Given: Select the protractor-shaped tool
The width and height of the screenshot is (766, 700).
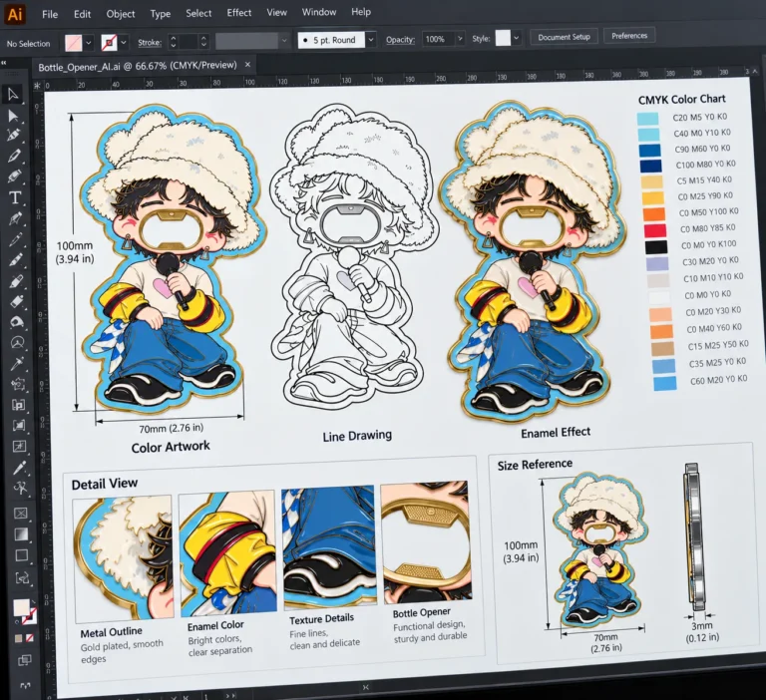Looking at the screenshot, I should coord(18,342).
